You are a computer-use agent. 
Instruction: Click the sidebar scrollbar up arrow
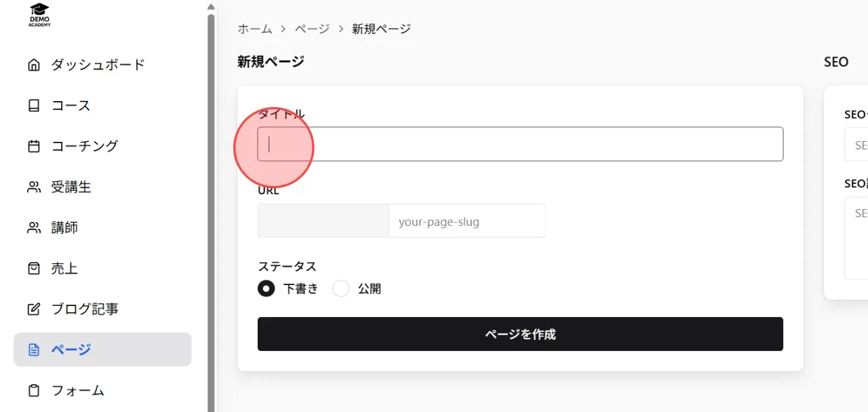pyautogui.click(x=211, y=7)
